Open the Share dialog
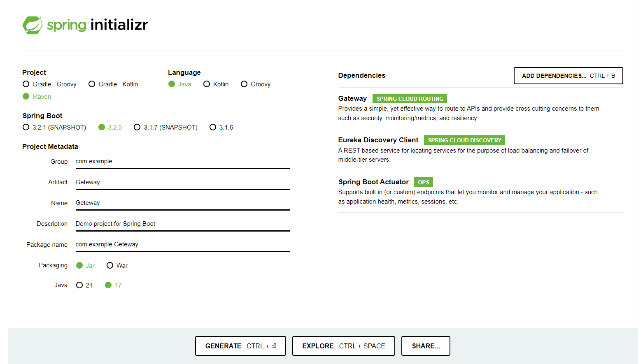643x364 pixels. click(426, 346)
